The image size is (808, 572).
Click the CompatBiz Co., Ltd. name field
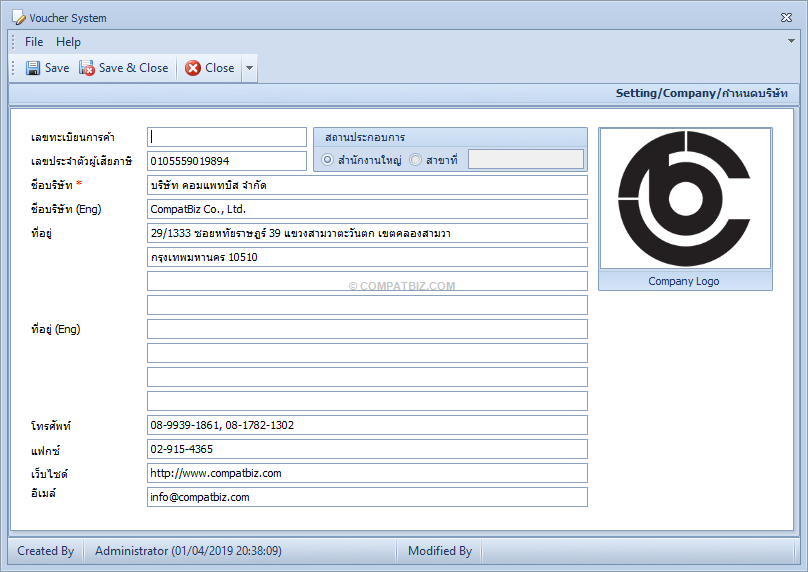367,209
